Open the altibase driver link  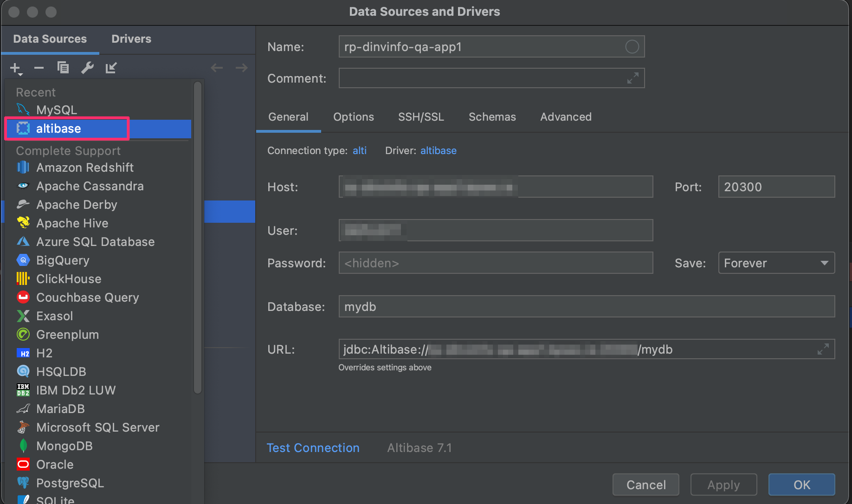[x=439, y=151]
